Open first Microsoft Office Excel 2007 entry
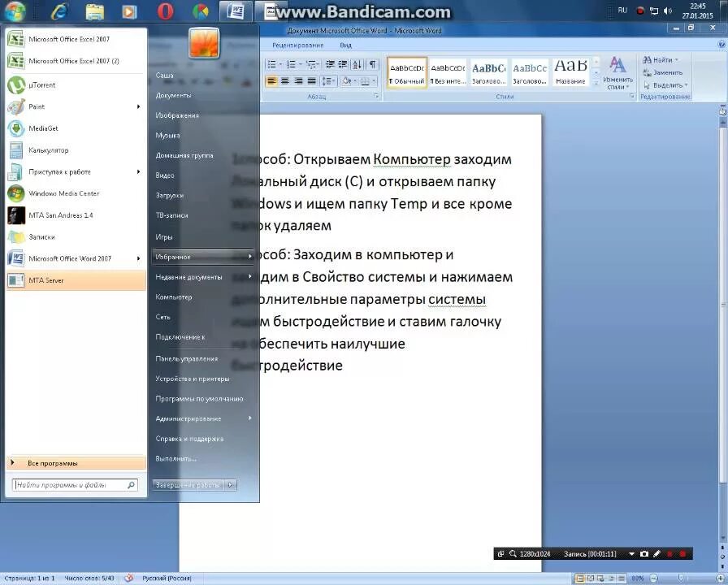728x585 pixels. point(76,39)
